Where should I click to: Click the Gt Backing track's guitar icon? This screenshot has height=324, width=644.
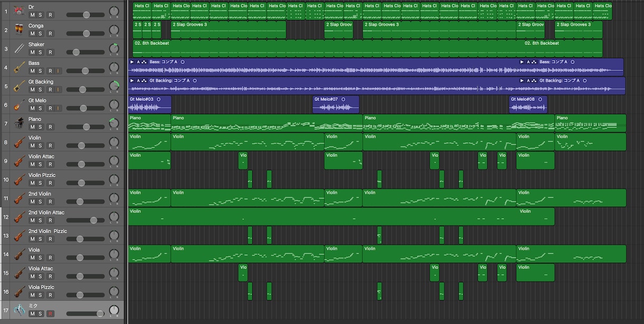pos(20,86)
